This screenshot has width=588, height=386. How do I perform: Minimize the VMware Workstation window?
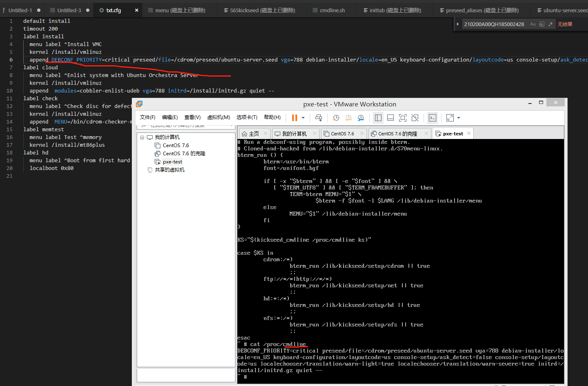530,103
